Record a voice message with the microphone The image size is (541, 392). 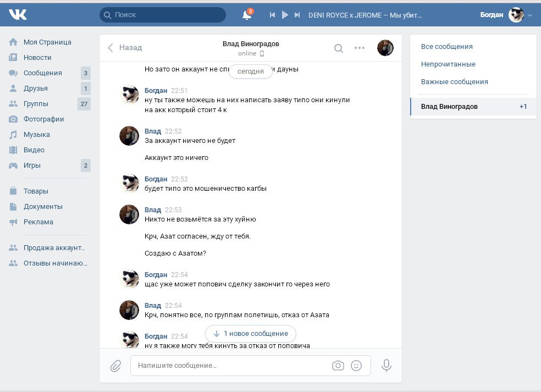click(x=387, y=366)
